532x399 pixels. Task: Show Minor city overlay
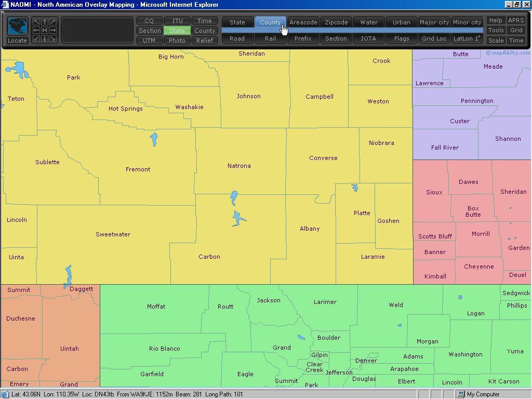[467, 22]
